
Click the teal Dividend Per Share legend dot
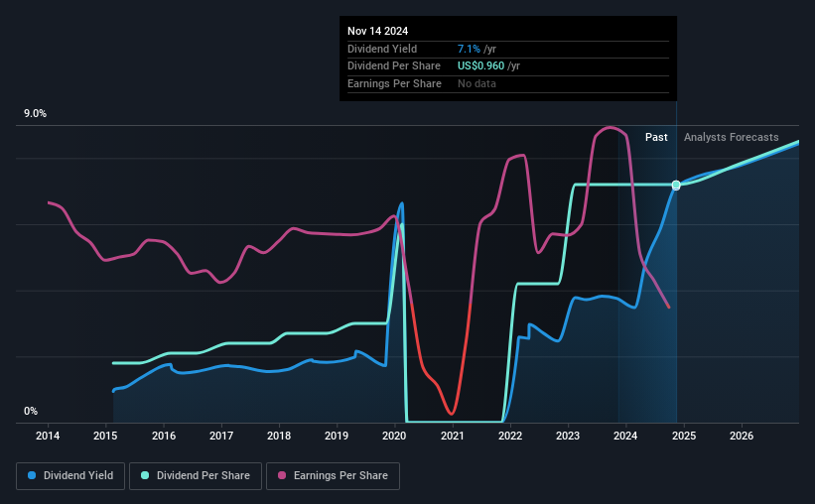[145, 475]
